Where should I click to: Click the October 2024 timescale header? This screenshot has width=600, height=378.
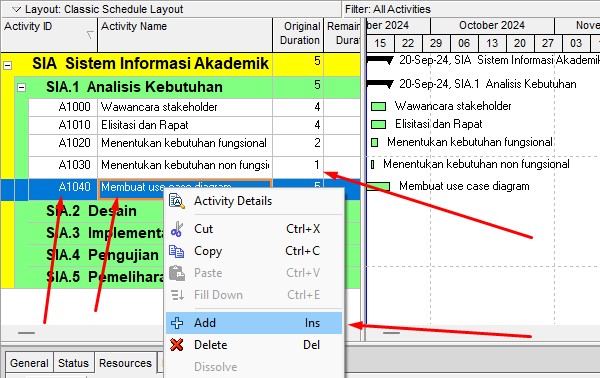[x=492, y=25]
